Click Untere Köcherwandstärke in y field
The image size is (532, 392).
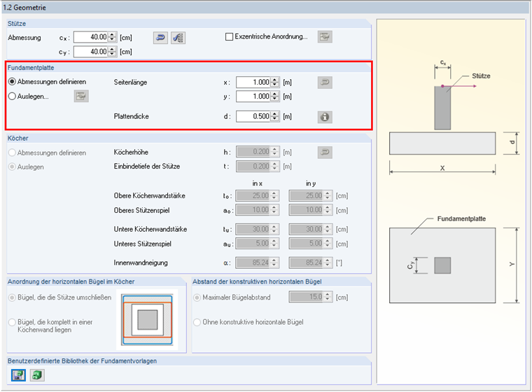tap(307, 230)
